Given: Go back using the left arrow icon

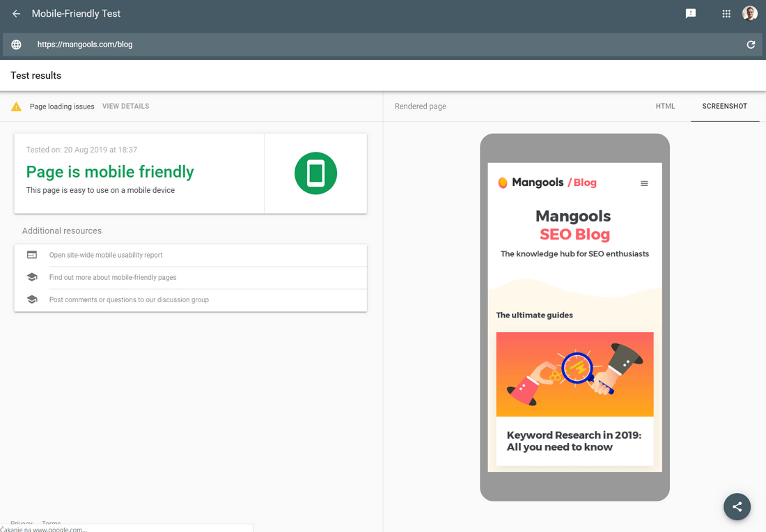Looking at the screenshot, I should [x=16, y=14].
